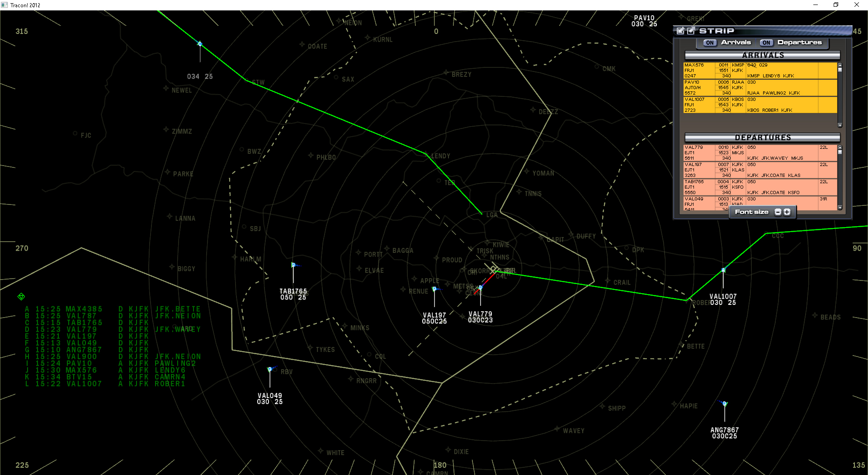The image size is (868, 475).
Task: Click the collapse arrow icon on STRIP title bar
Action: [681, 31]
